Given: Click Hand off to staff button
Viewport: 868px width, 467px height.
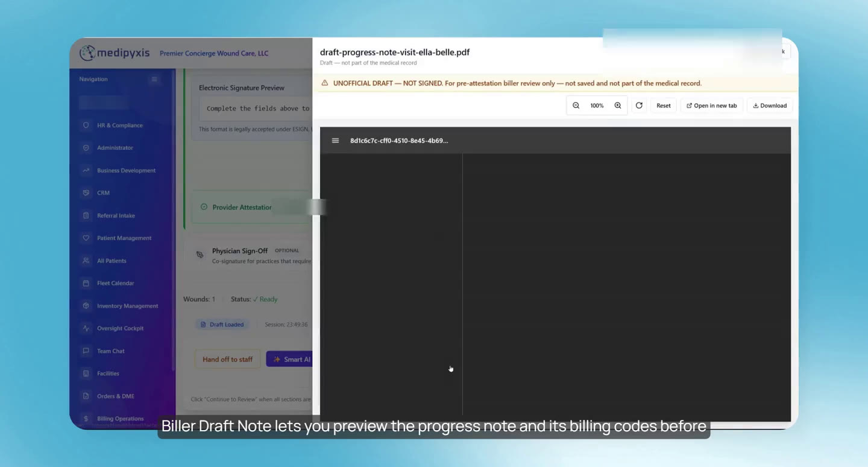Looking at the screenshot, I should (x=228, y=359).
